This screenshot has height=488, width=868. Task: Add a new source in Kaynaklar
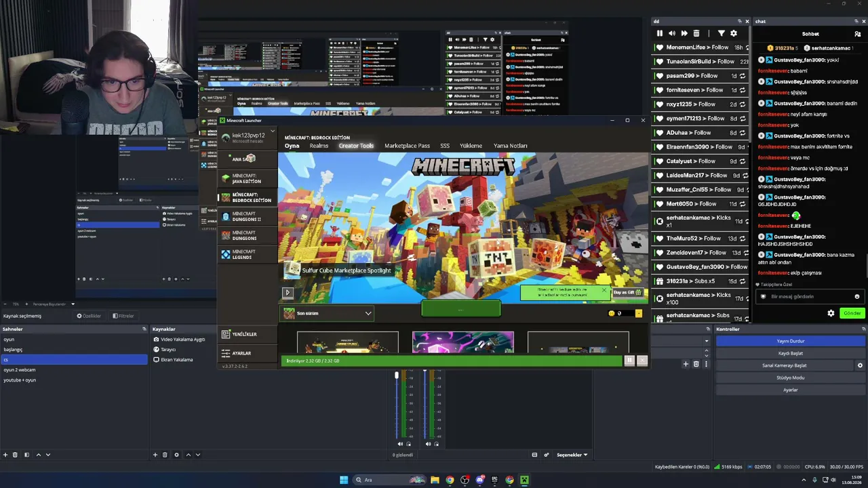click(155, 455)
